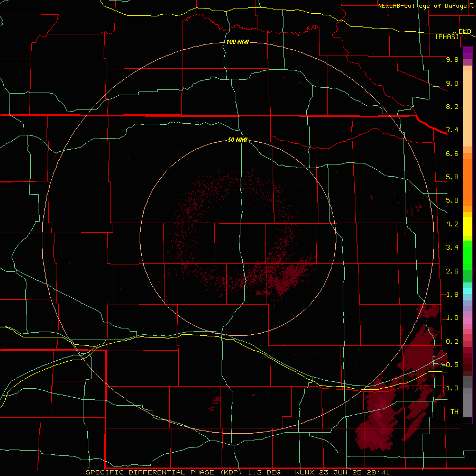Click the 5.8 value on color scale
This screenshot has width=476, height=476.
pyautogui.click(x=452, y=177)
